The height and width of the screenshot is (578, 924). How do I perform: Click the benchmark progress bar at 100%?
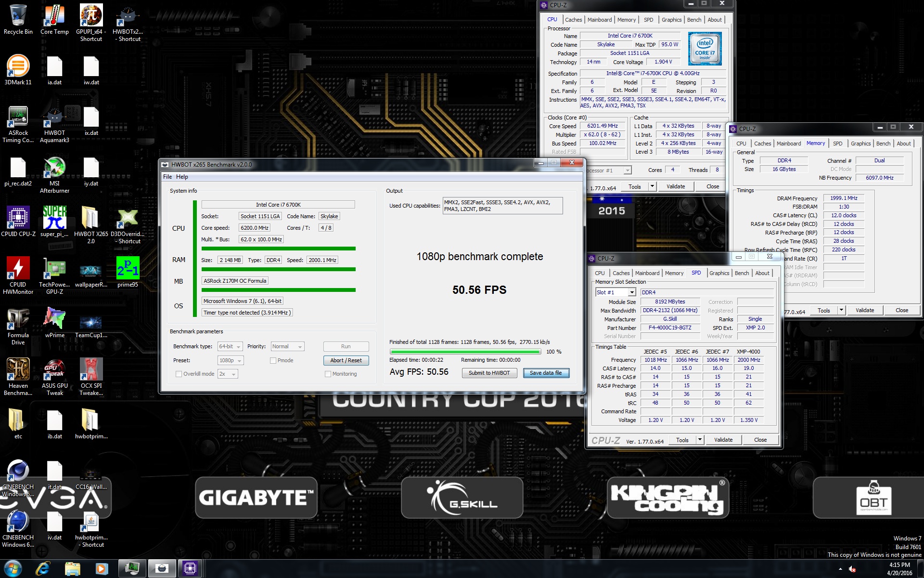click(465, 352)
